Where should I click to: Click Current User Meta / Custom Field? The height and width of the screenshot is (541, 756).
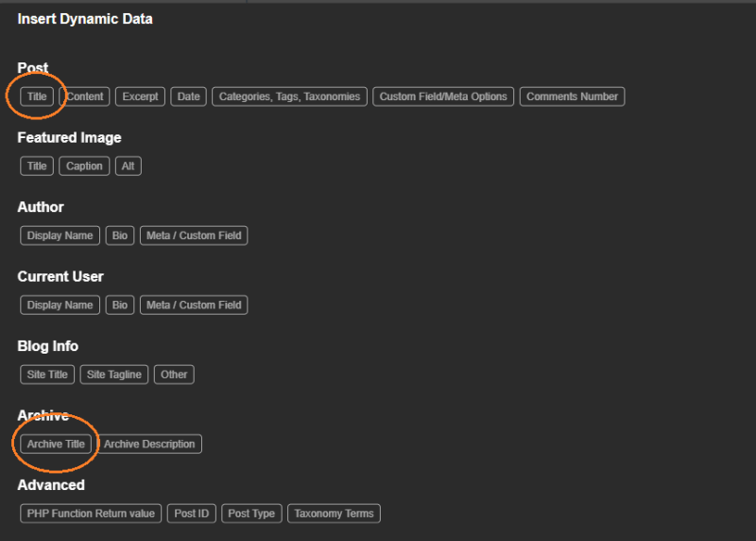click(x=194, y=305)
